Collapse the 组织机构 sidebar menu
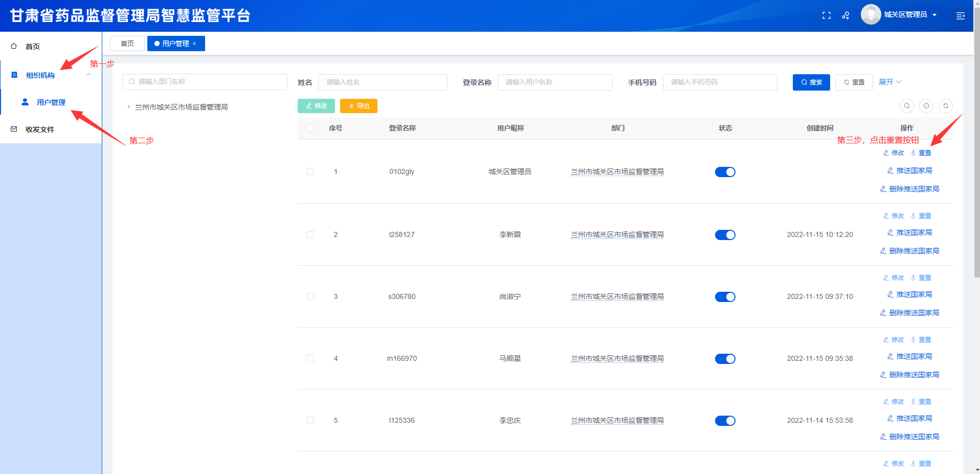The width and height of the screenshot is (980, 474). coord(51,75)
